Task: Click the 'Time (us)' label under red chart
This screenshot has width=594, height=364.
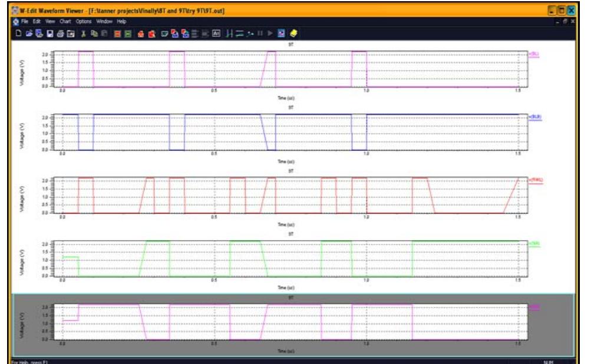Action: pos(286,224)
